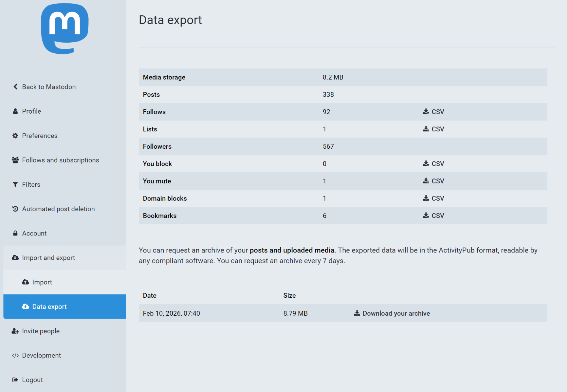The height and width of the screenshot is (392, 567).
Task: Click the back chevron beside Back to Mastodon
Action: point(15,87)
